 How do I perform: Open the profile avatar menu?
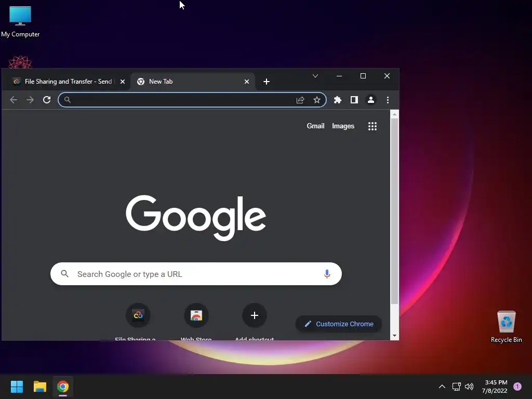[x=371, y=100]
